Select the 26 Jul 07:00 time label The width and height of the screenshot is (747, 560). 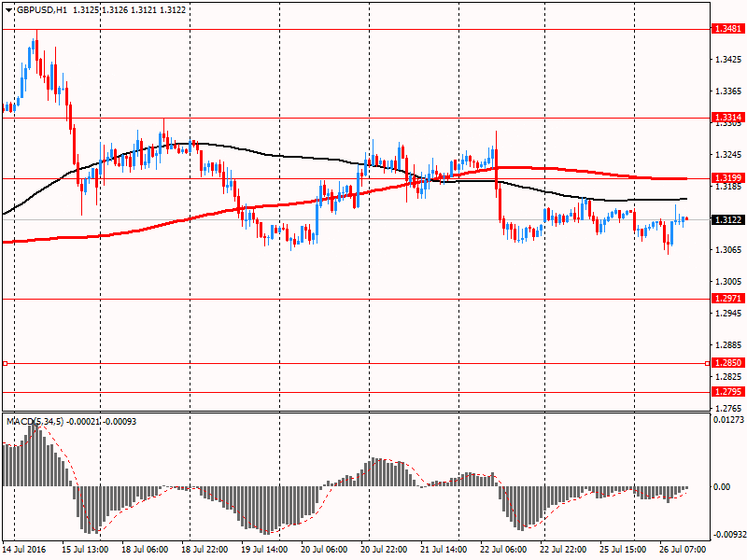[683, 550]
